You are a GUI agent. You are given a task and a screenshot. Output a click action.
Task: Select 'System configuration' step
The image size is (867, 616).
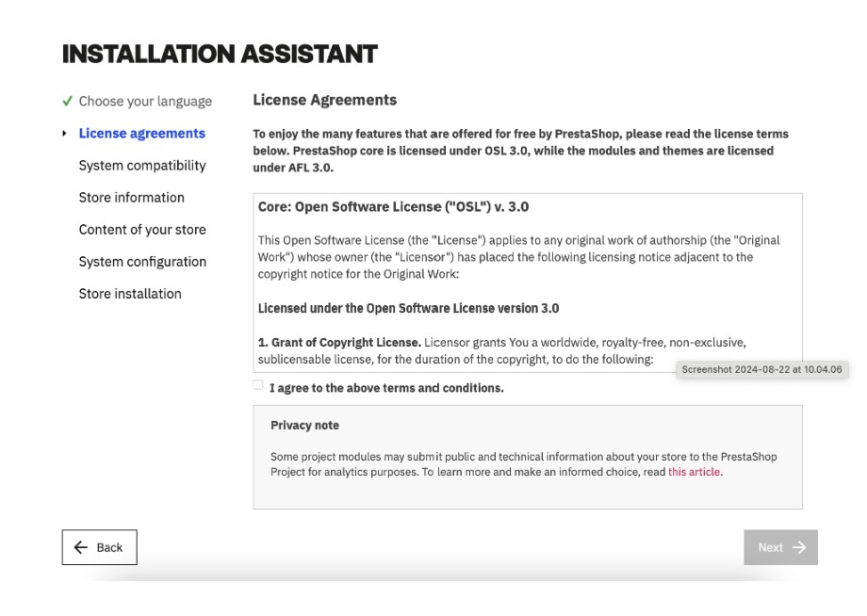(x=142, y=261)
